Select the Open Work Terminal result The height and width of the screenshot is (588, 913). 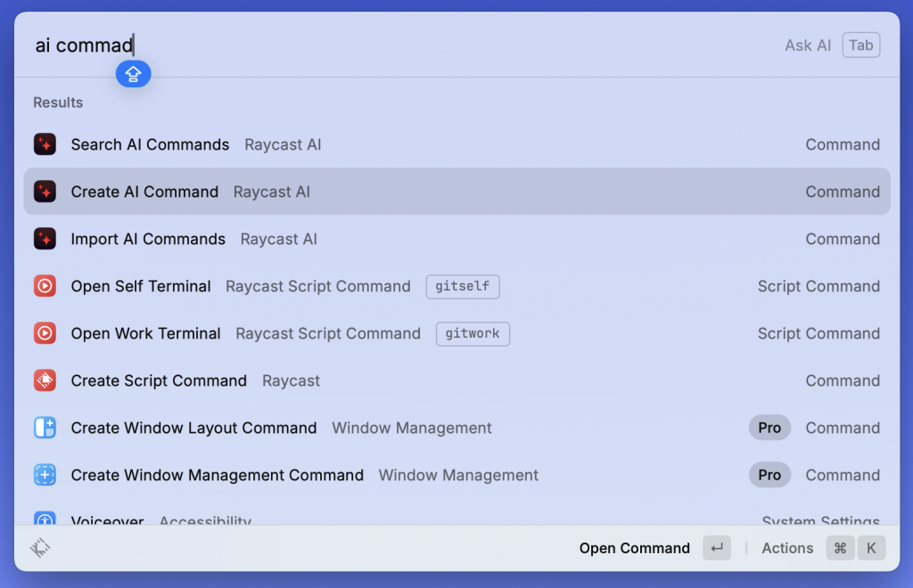[x=457, y=333]
